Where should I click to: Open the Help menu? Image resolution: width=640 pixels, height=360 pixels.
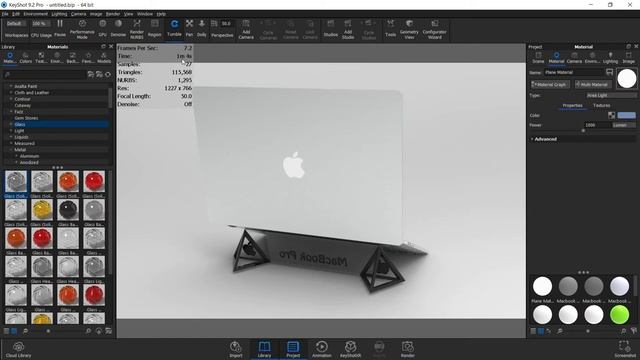coord(161,14)
